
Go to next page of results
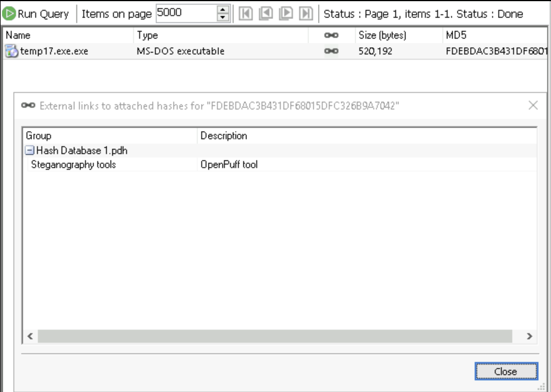286,14
